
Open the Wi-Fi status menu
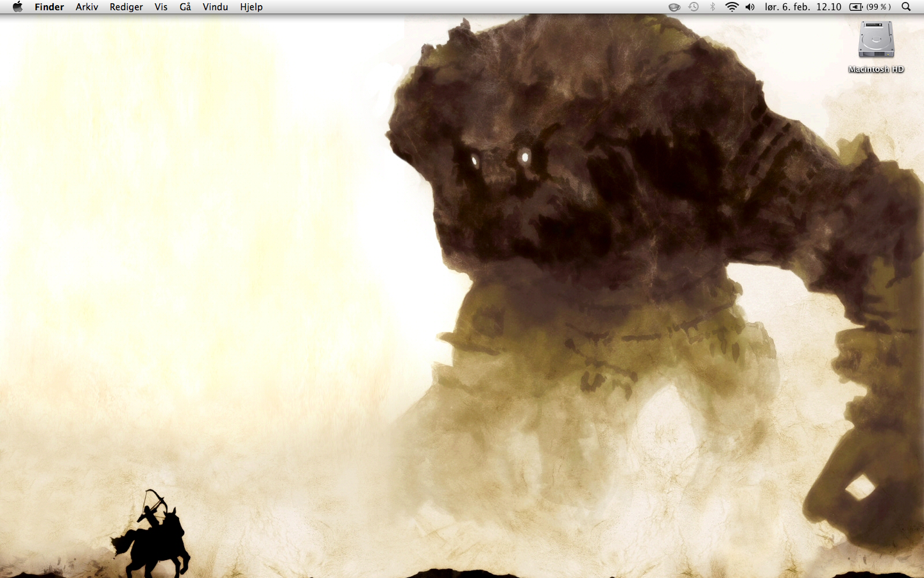pyautogui.click(x=732, y=7)
